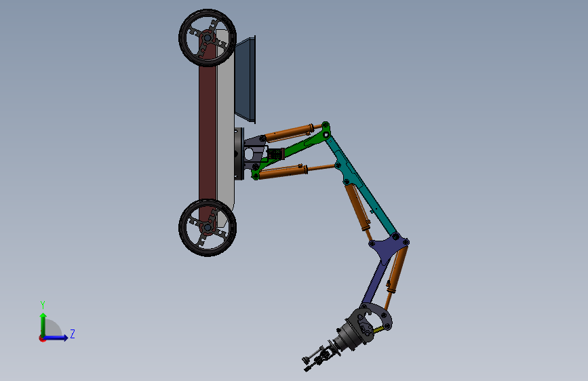Click the 'Y' axis label
588x381 pixels.
pos(43,304)
